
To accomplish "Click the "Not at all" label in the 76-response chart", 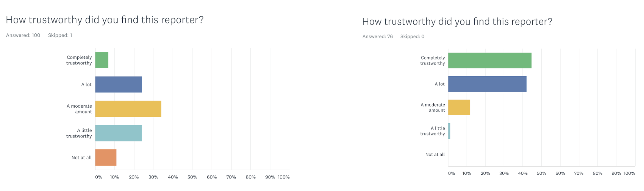I will pyautogui.click(x=435, y=155).
